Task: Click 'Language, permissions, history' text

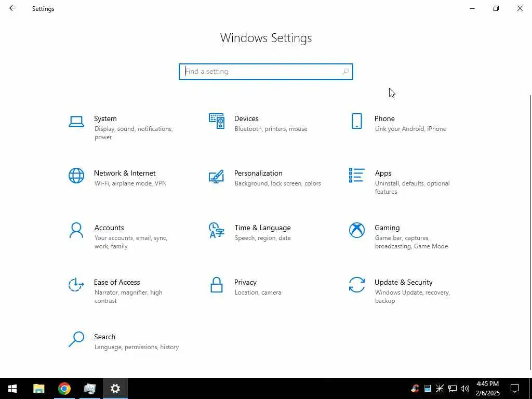Action: click(137, 347)
